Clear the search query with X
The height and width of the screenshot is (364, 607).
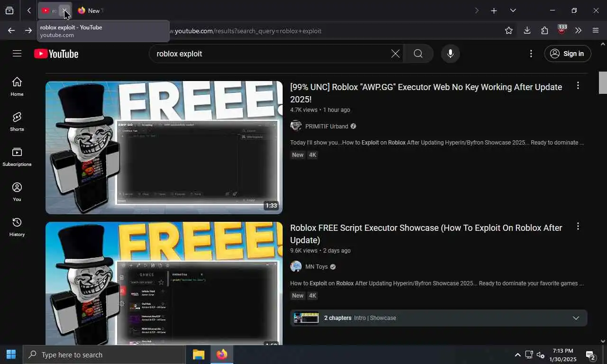[395, 54]
